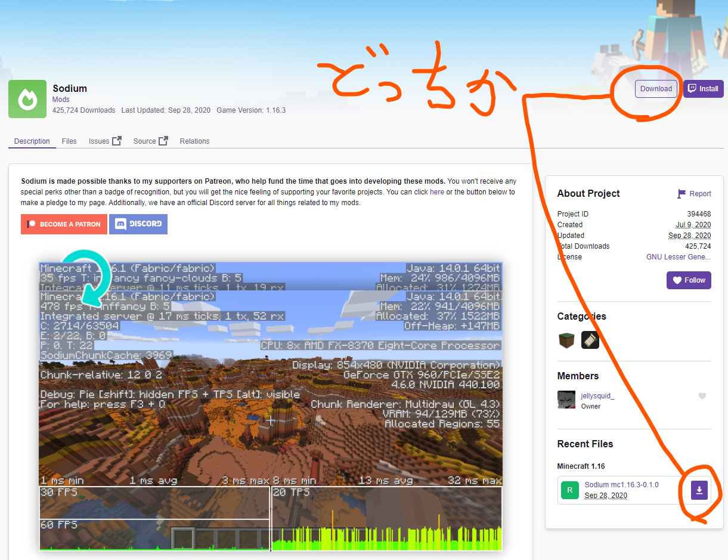Click the Mods category link under title

(x=61, y=100)
